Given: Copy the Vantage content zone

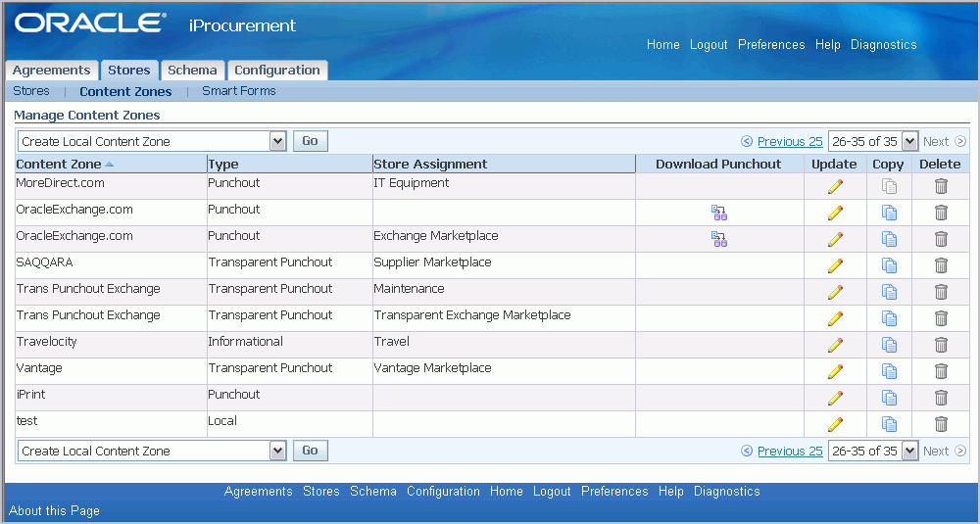Looking at the screenshot, I should tap(890, 371).
